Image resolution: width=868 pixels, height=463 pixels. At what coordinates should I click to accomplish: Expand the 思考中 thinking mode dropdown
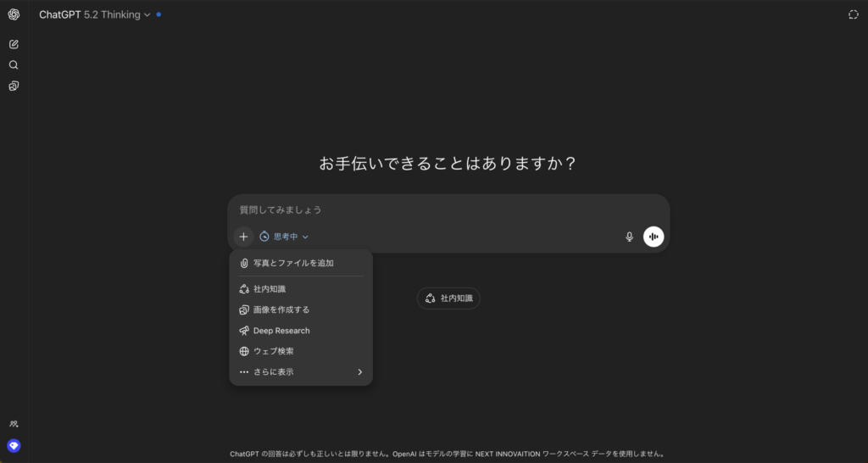[x=284, y=237]
